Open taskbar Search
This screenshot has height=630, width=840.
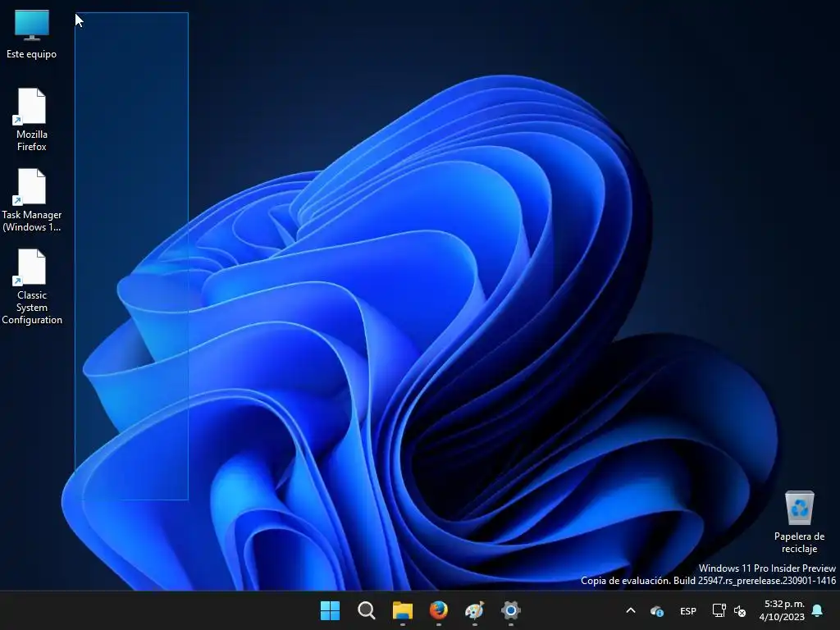point(367,610)
